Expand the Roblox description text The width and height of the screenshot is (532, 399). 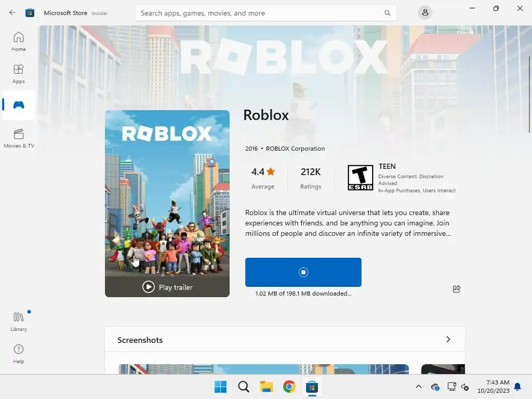tap(348, 223)
